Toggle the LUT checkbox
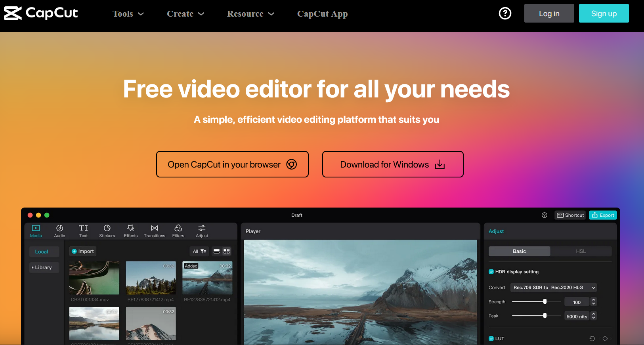This screenshot has width=644, height=345. coord(491,339)
